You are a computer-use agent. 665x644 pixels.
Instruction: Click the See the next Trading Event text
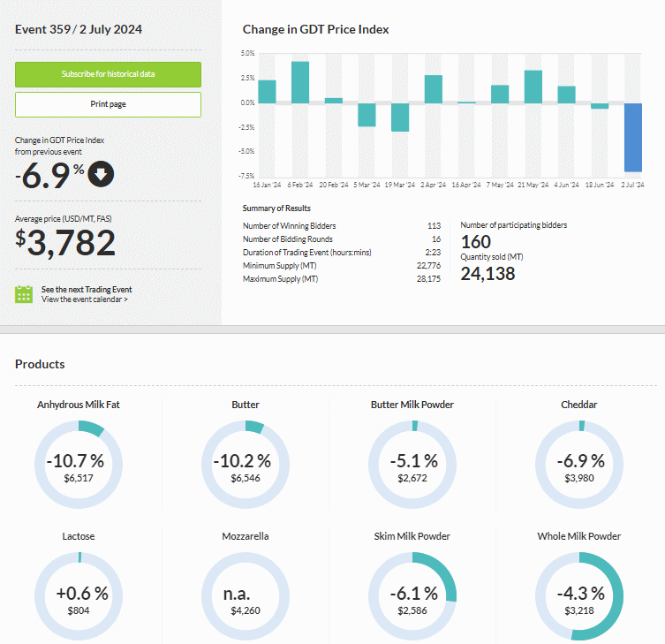point(87,290)
